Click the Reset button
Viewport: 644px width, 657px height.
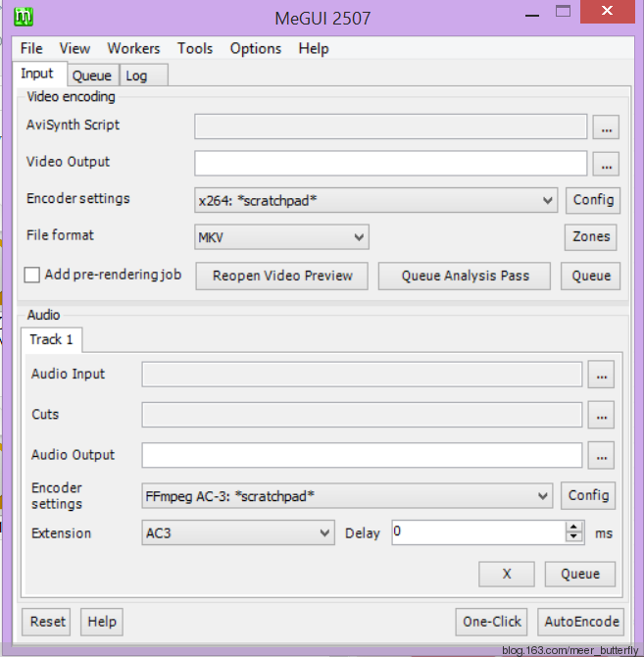click(46, 622)
